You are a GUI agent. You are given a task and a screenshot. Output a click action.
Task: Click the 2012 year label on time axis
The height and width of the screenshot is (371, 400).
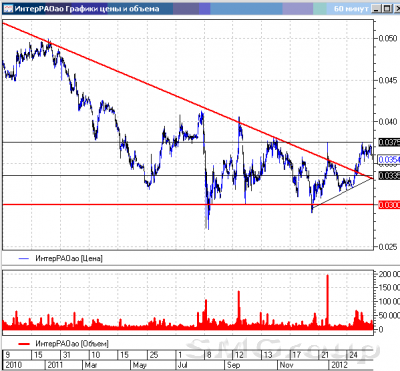(339, 365)
